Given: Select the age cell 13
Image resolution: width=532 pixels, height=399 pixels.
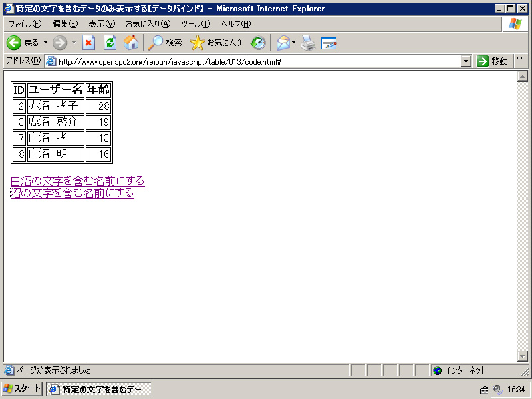Looking at the screenshot, I should [98, 138].
